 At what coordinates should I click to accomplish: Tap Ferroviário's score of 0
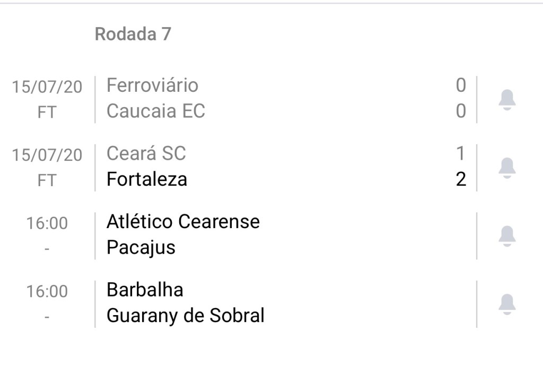[x=461, y=85]
